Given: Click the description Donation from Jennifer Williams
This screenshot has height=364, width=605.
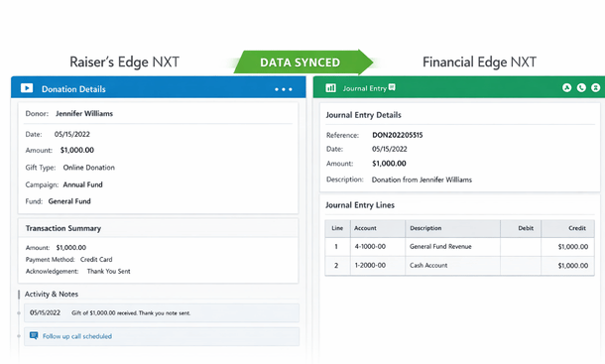Looking at the screenshot, I should point(422,180).
